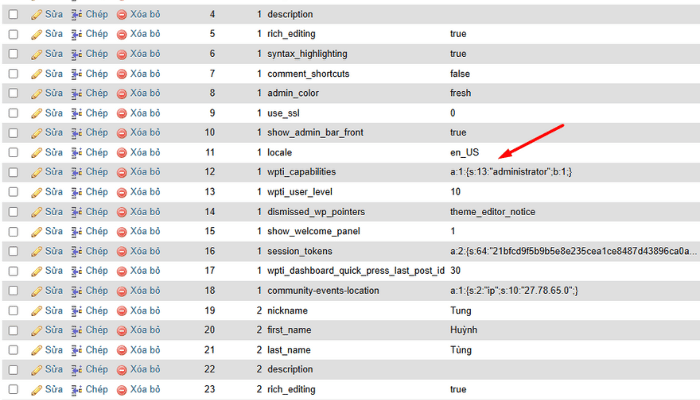Click the pencil icon for the wpti_user_level row
Screen dimensions: 700x400
point(36,191)
